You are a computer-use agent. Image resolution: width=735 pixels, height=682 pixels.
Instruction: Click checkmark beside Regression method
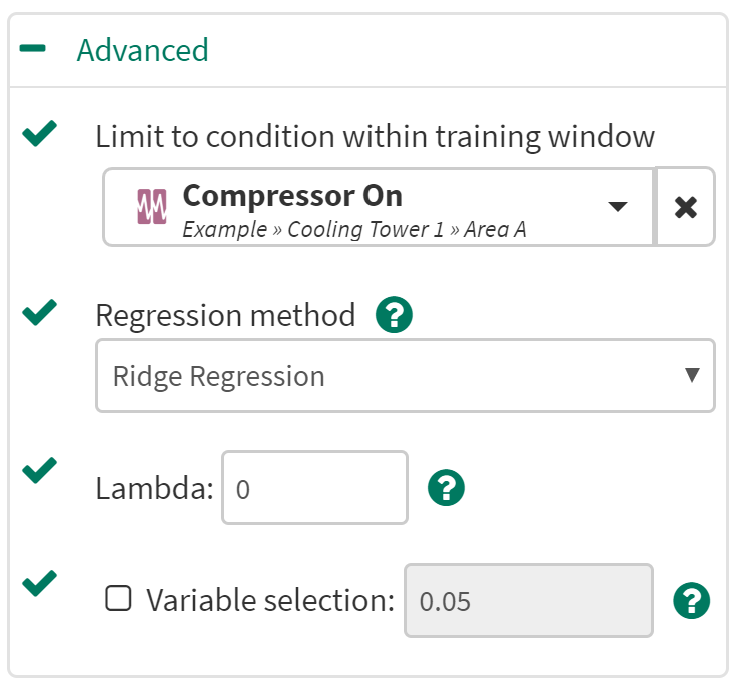click(x=39, y=313)
